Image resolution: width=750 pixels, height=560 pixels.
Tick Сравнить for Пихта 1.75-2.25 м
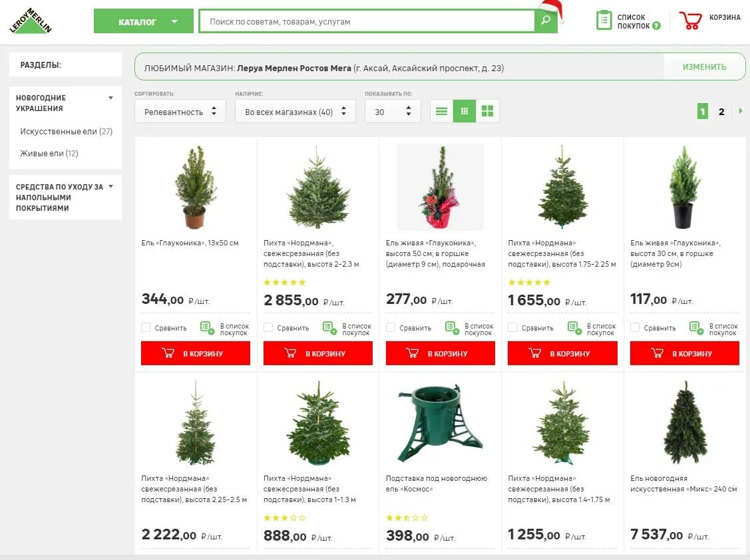coord(512,328)
